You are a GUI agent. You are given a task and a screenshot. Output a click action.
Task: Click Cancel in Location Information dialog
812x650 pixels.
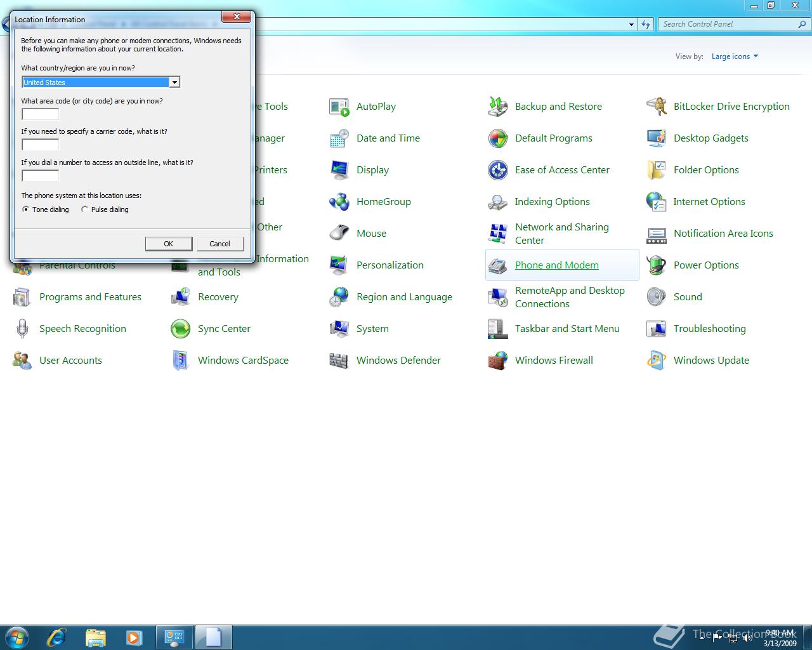click(219, 244)
